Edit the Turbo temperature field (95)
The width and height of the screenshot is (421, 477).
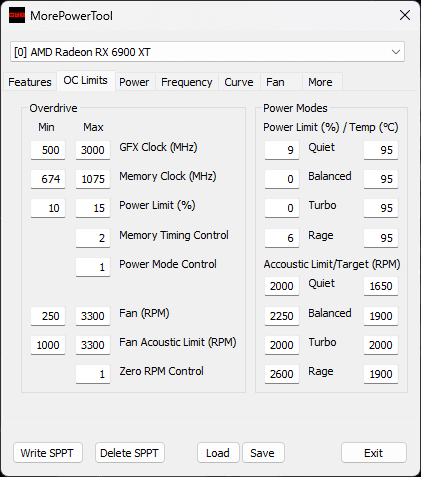point(381,208)
